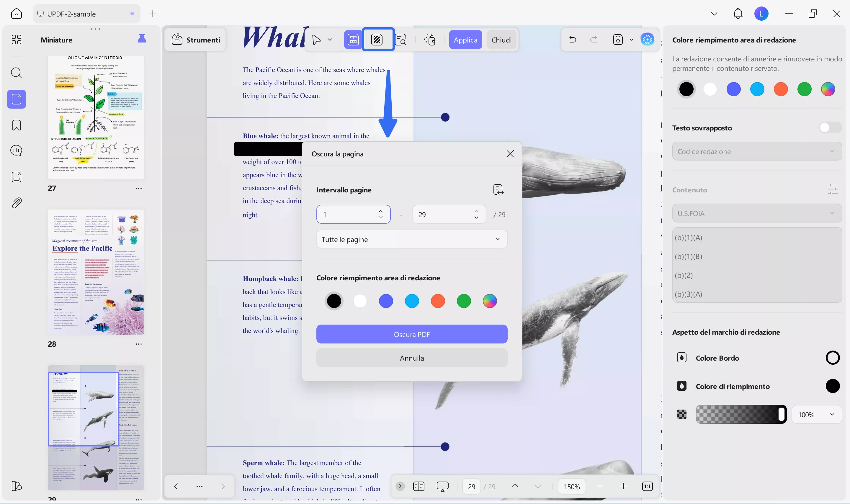Open the UPDF AI assistant icon
This screenshot has width=850, height=504.
[x=647, y=40]
